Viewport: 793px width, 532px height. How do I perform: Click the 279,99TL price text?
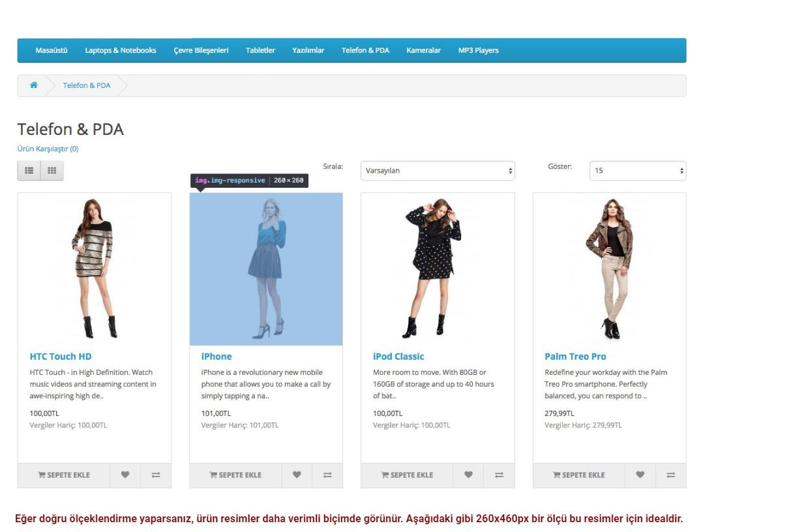coord(560,413)
